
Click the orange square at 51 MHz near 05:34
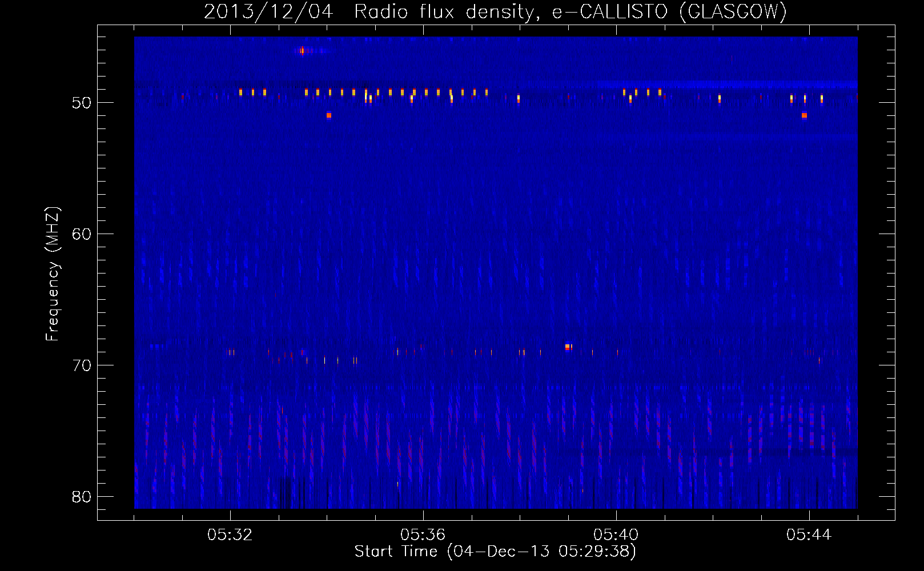pyautogui.click(x=329, y=115)
